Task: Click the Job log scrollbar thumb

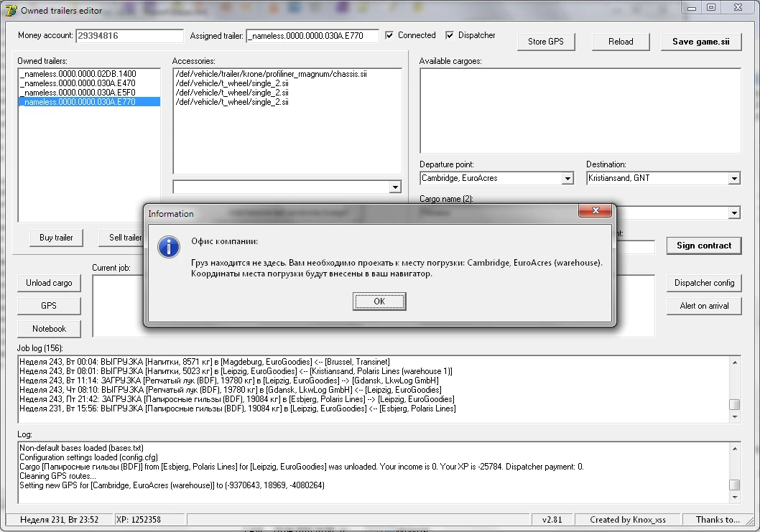Action: [x=735, y=404]
